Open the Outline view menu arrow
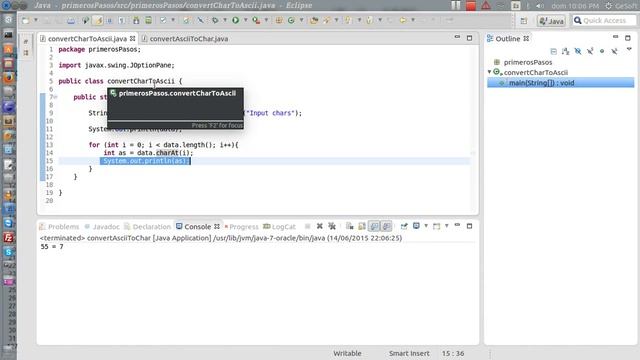This screenshot has width=640, height=360. pos(629,49)
